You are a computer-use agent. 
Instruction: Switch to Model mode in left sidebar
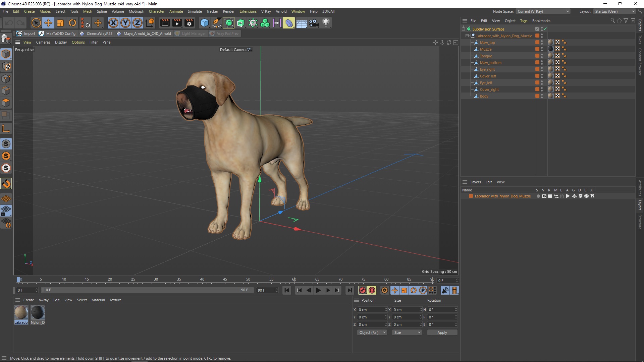pos(6,54)
